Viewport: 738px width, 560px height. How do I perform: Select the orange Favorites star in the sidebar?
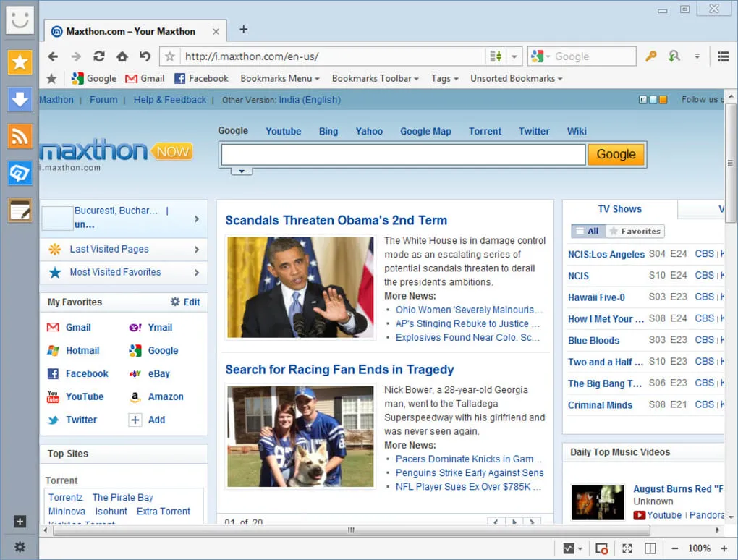tap(20, 63)
